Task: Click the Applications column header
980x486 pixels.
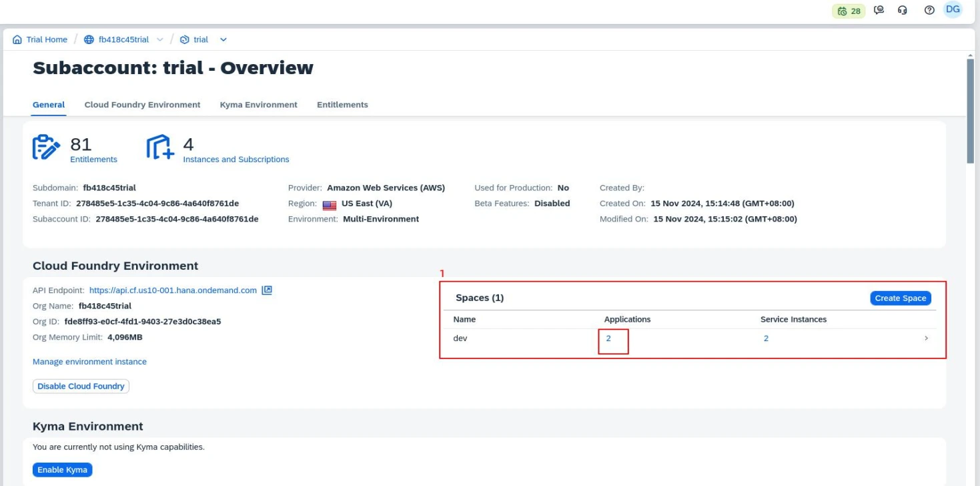Action: (x=627, y=320)
